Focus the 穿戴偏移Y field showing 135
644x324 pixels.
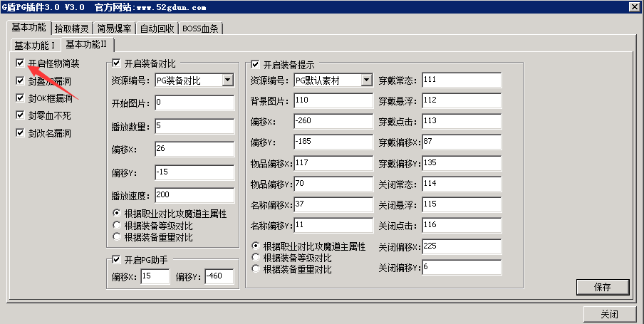[x=462, y=164]
